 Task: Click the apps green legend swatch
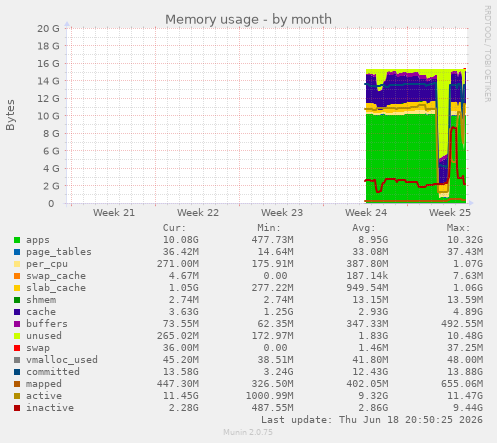point(17,240)
